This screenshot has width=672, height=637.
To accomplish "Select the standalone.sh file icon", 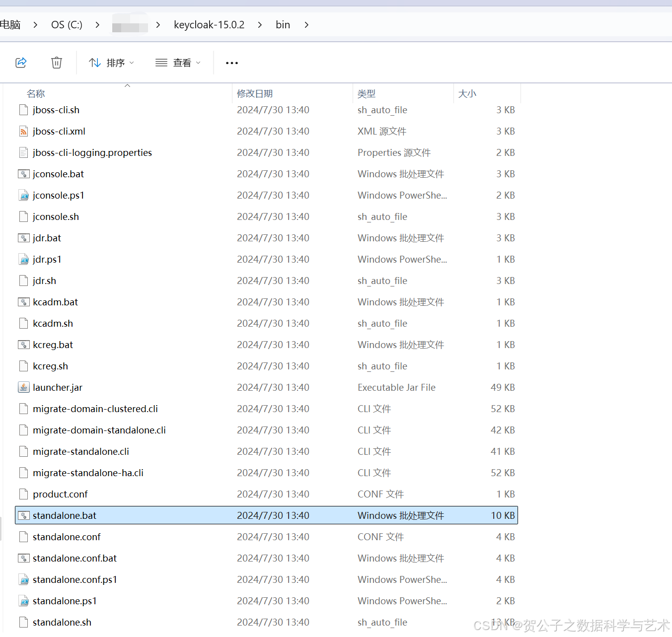I will click(23, 622).
